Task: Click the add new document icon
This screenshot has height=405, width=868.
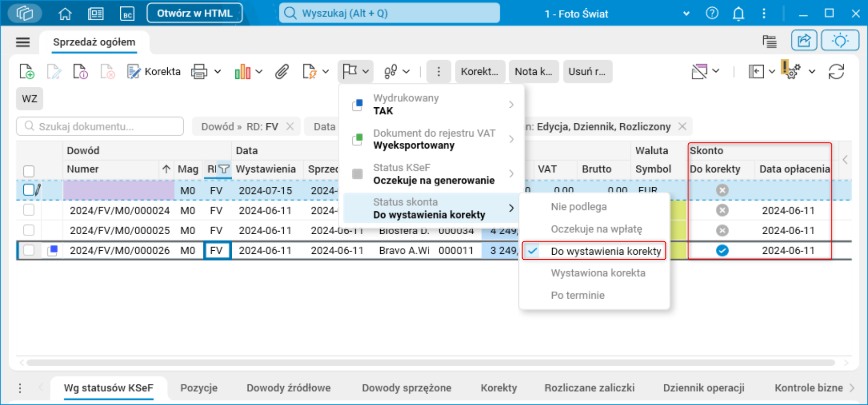Action: click(27, 72)
